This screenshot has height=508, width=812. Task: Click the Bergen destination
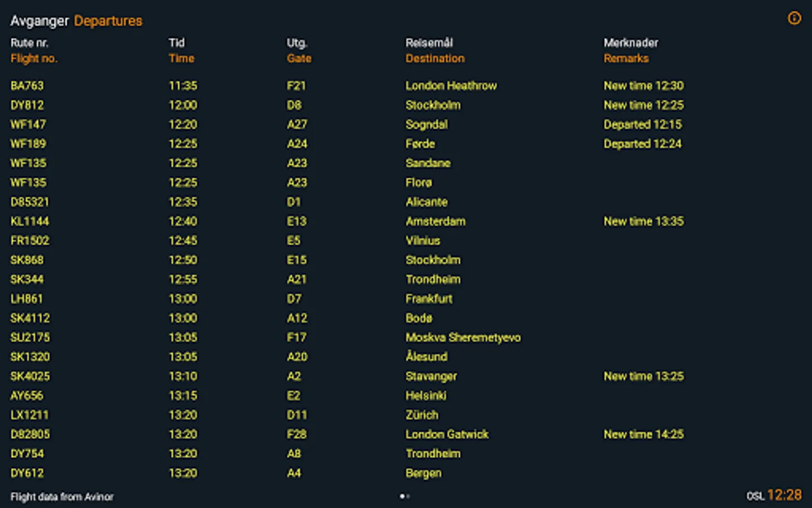point(423,473)
